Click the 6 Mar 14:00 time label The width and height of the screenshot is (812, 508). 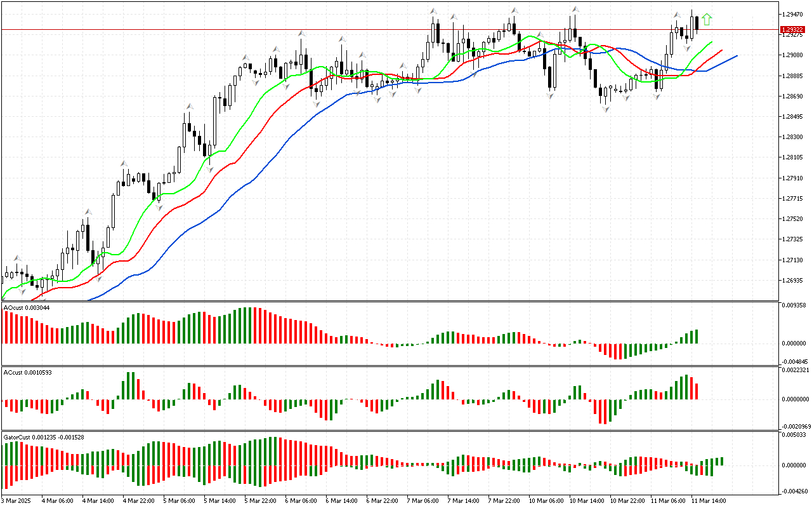point(343,500)
